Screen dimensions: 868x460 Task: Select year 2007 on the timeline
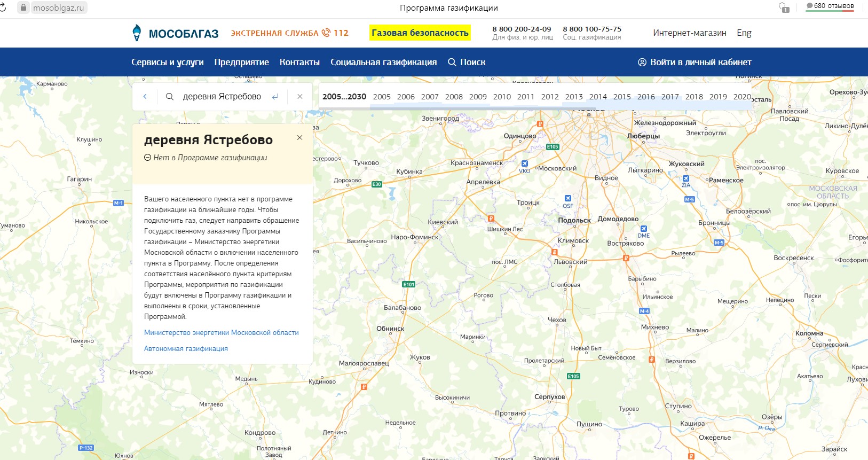(x=430, y=97)
